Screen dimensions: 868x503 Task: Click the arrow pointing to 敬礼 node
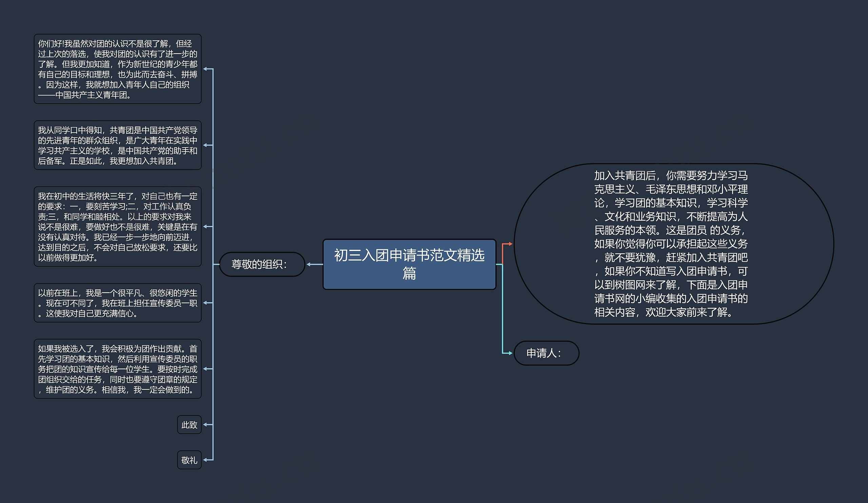click(x=205, y=460)
